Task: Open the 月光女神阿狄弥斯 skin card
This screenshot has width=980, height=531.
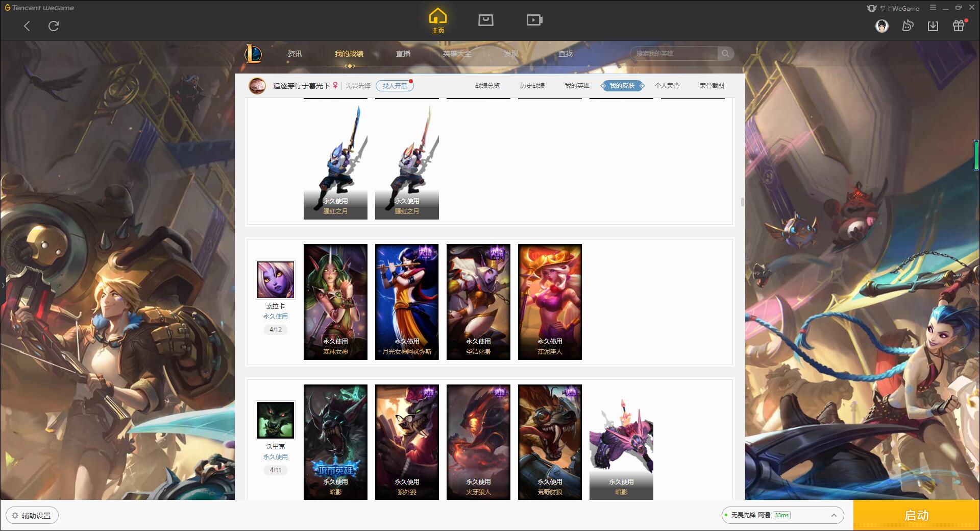Action: pos(407,302)
